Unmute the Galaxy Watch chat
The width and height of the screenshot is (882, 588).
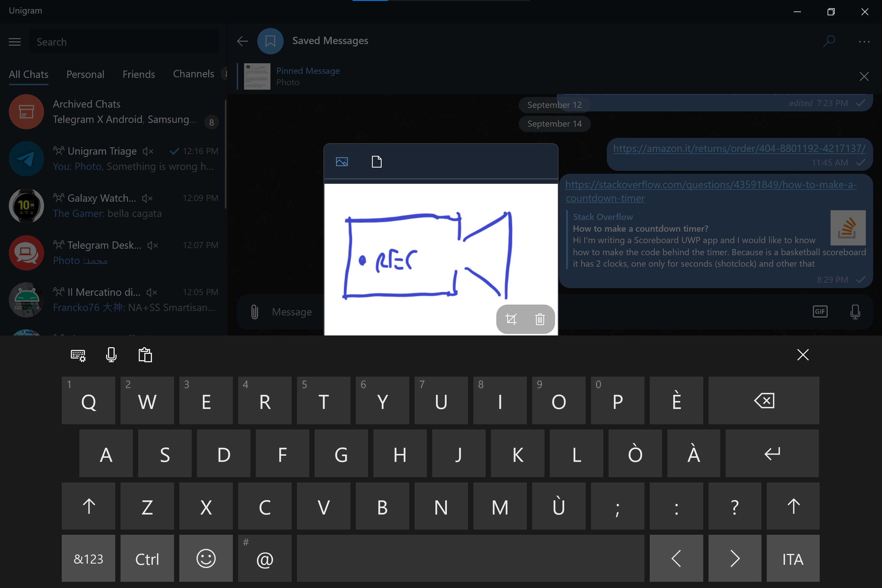[147, 198]
